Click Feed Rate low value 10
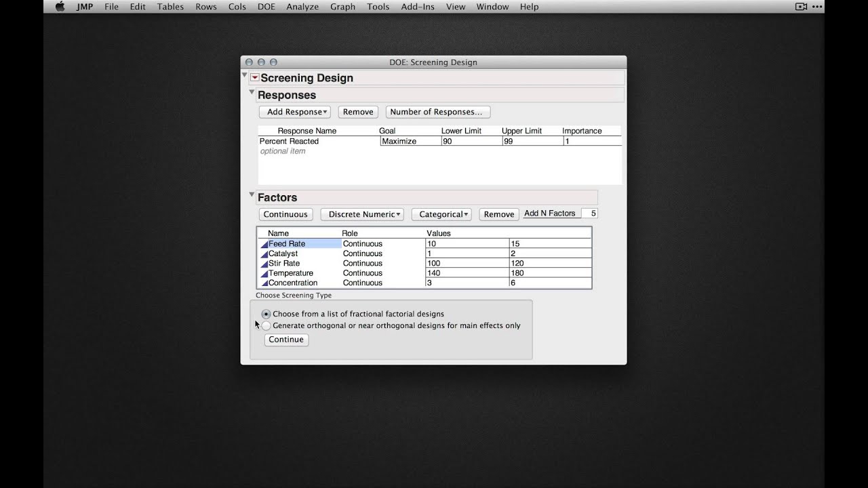The height and width of the screenshot is (488, 868). [x=467, y=244]
